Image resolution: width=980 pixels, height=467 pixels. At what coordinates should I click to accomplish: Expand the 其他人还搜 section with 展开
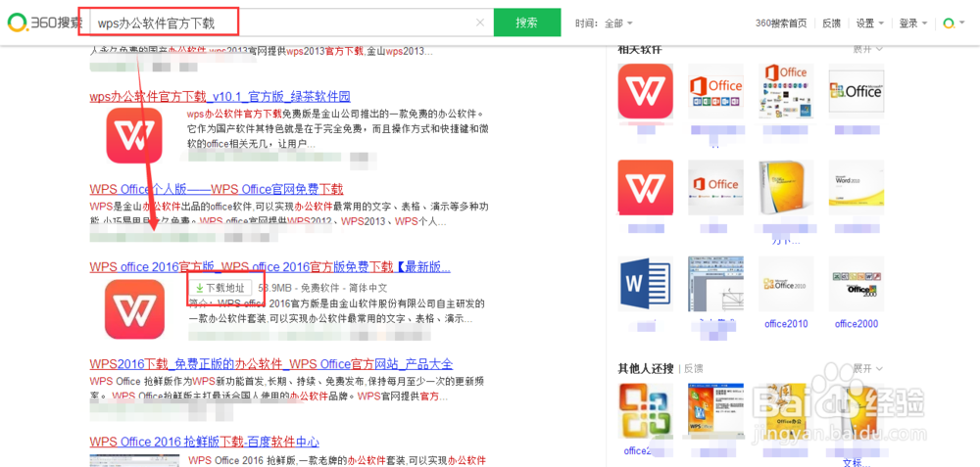click(x=868, y=368)
